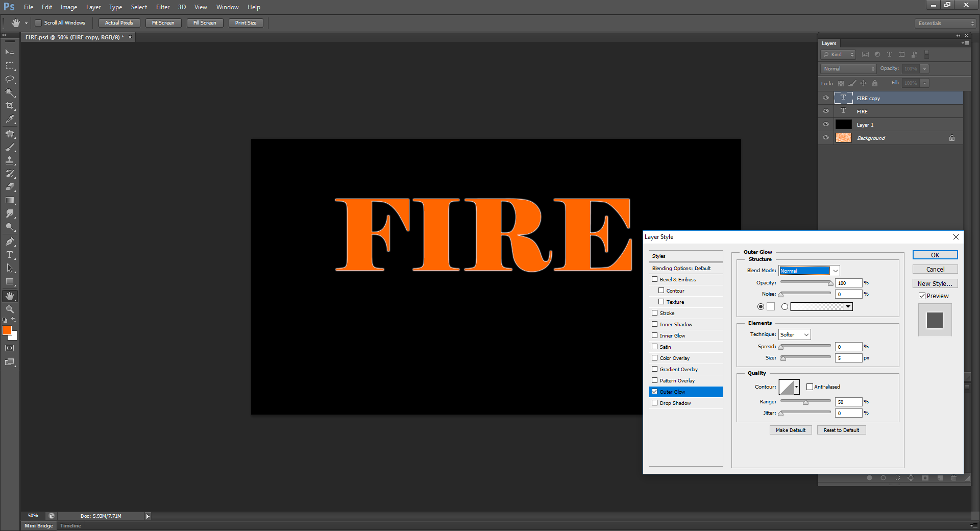
Task: Enable Scroll All Windows checkbox
Action: 38,22
